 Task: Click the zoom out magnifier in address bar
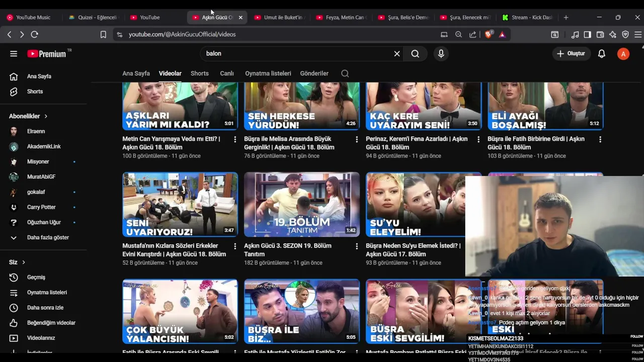(x=458, y=34)
